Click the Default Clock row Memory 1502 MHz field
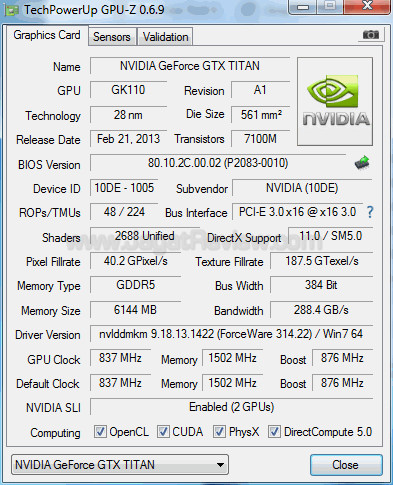393x485 pixels. tap(233, 383)
